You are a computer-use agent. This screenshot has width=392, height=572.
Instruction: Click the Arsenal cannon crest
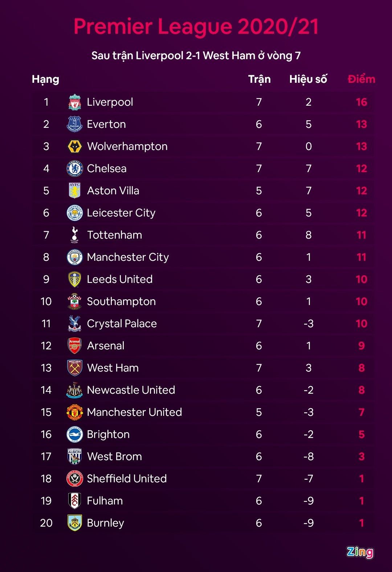point(75,346)
